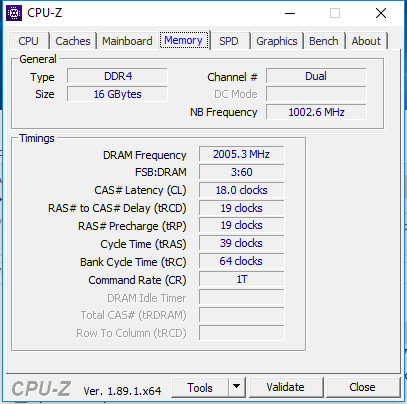The image size is (407, 404).
Task: Go to the SPD tab
Action: tap(229, 41)
